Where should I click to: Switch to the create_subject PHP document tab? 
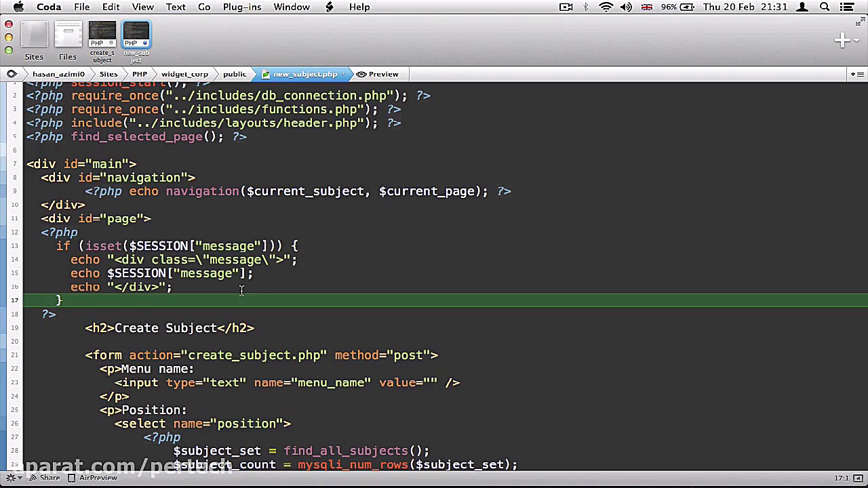point(102,42)
